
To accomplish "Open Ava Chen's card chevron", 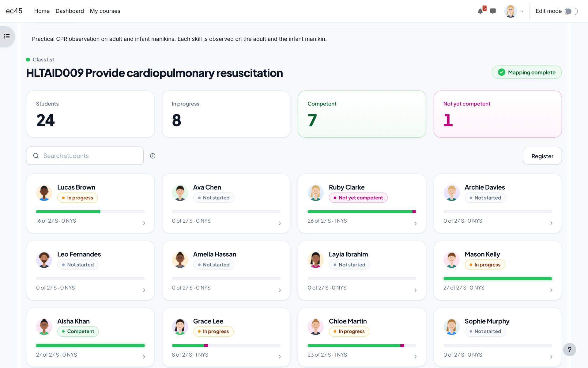I will coord(280,223).
